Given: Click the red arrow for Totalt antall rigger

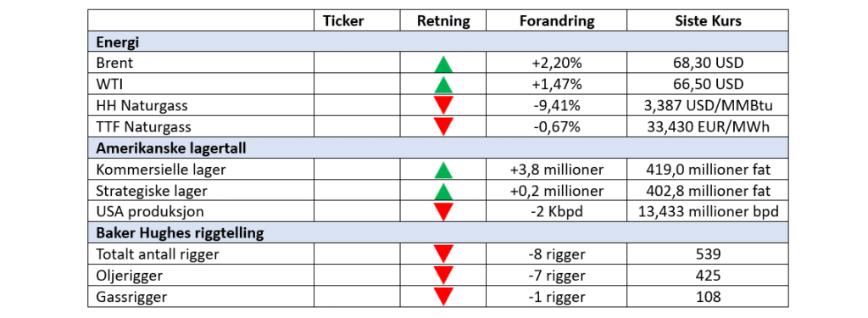Looking at the screenshot, I should [443, 254].
